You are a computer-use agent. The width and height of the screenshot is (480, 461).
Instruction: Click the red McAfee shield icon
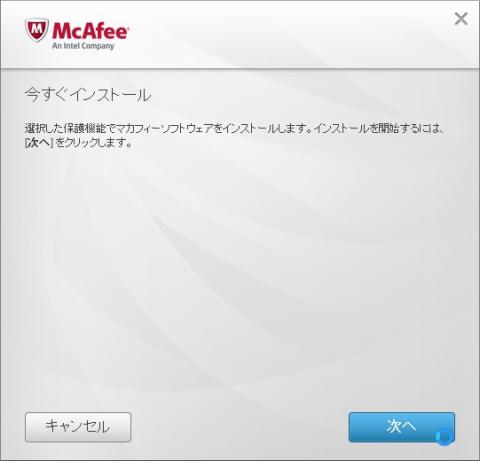[x=37, y=30]
